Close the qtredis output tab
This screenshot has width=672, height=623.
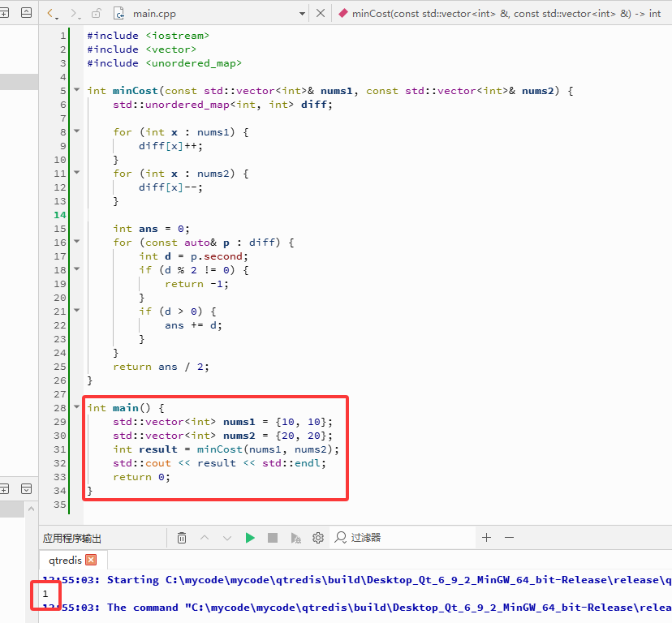click(x=91, y=560)
